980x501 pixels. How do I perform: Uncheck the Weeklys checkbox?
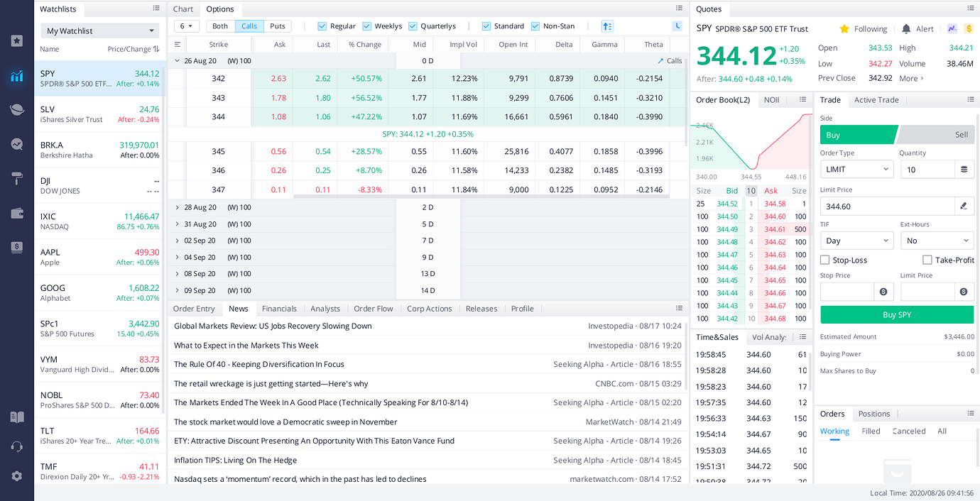(367, 26)
